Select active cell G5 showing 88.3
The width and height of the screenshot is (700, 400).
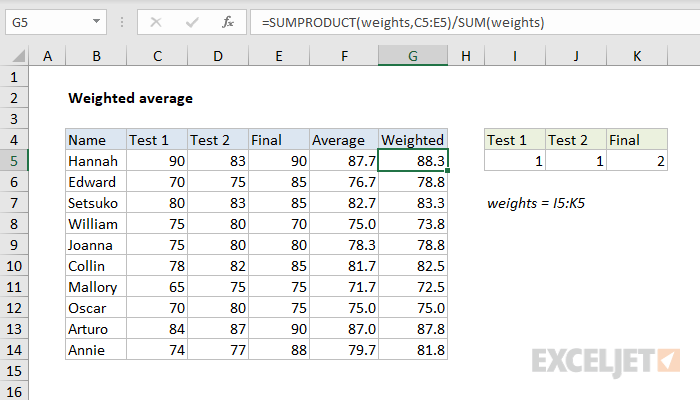coord(413,161)
